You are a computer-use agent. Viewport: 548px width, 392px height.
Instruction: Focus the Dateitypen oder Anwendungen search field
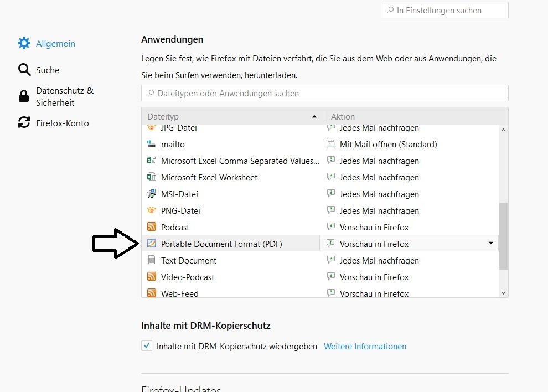click(x=325, y=94)
